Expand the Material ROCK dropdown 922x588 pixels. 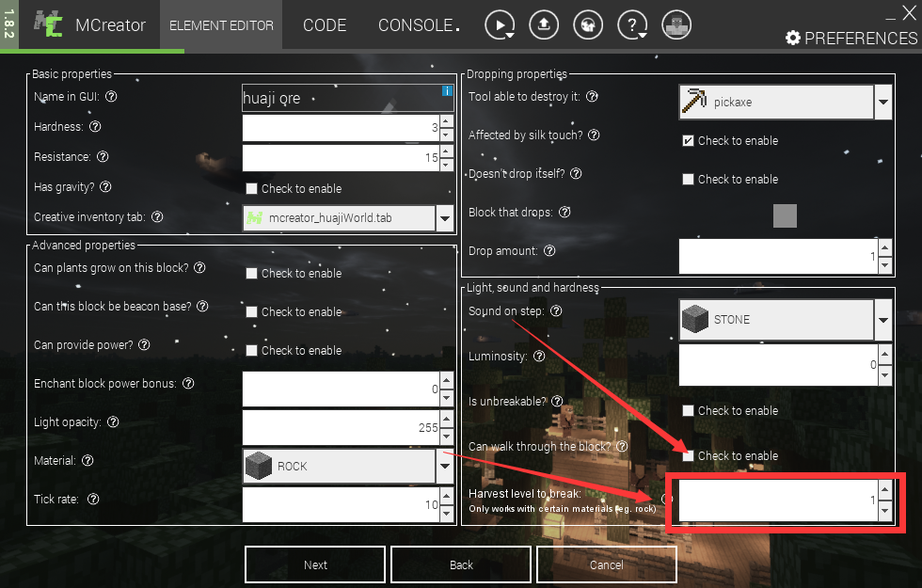[445, 466]
